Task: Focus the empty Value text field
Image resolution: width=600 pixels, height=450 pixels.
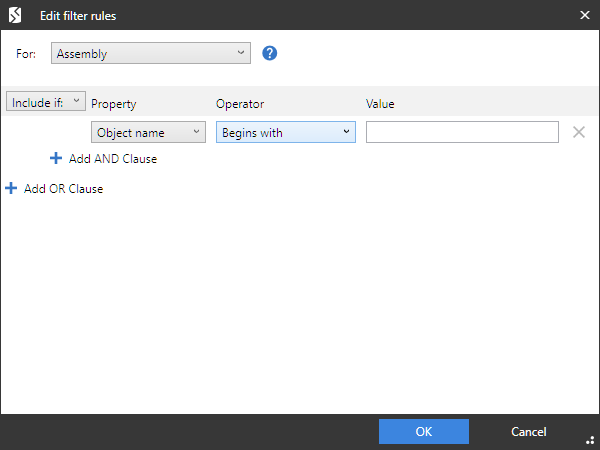Action: point(462,132)
